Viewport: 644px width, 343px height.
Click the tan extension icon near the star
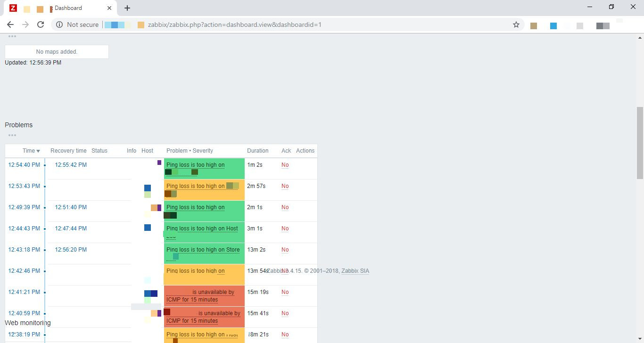click(x=534, y=26)
